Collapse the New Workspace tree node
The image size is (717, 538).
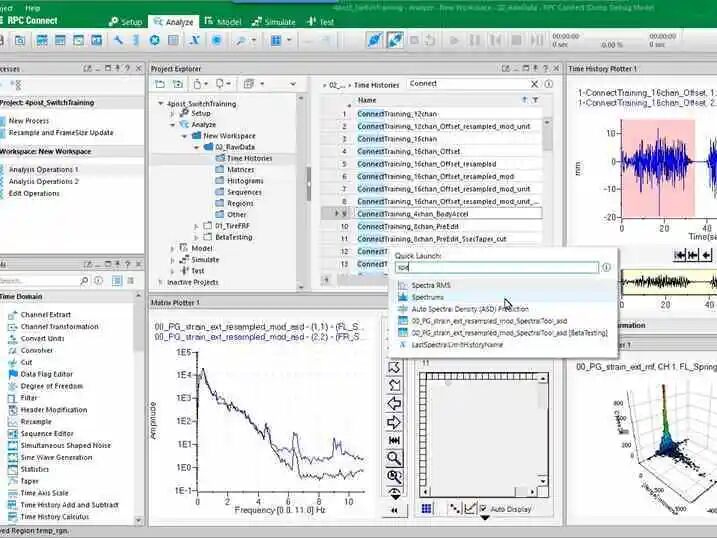pyautogui.click(x=184, y=136)
